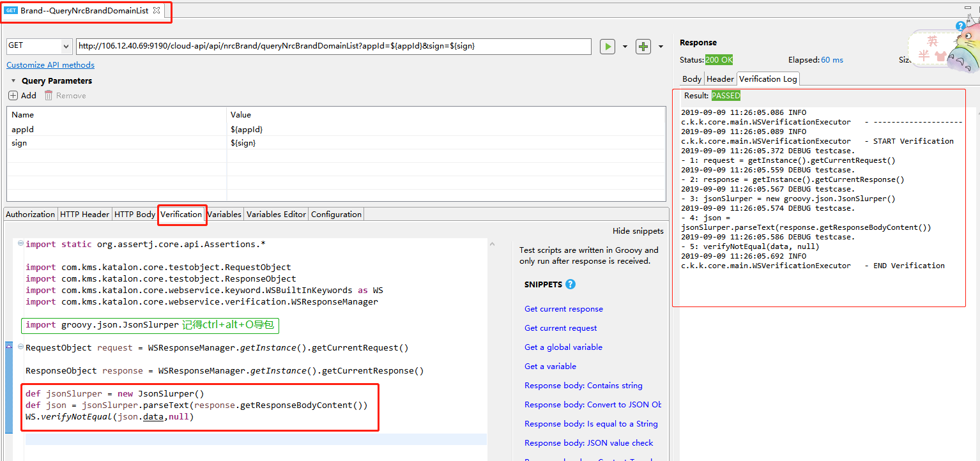Switch to the response Body tab
980x461 pixels.
(x=692, y=79)
